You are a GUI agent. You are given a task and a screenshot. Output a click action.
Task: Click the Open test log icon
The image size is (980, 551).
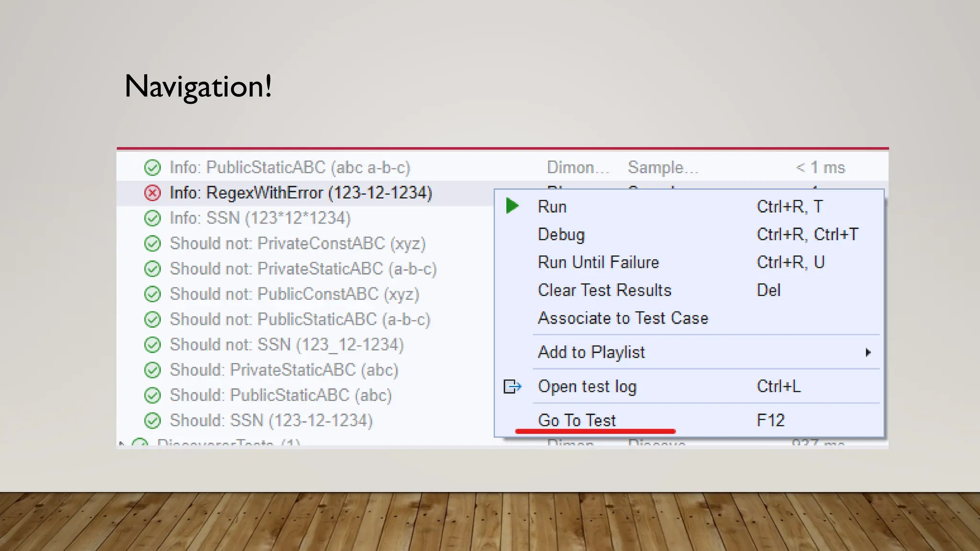512,386
